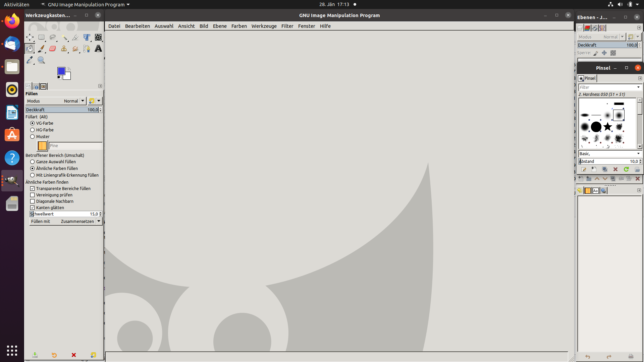Select the Color Picker eyedropper tool

[30, 60]
